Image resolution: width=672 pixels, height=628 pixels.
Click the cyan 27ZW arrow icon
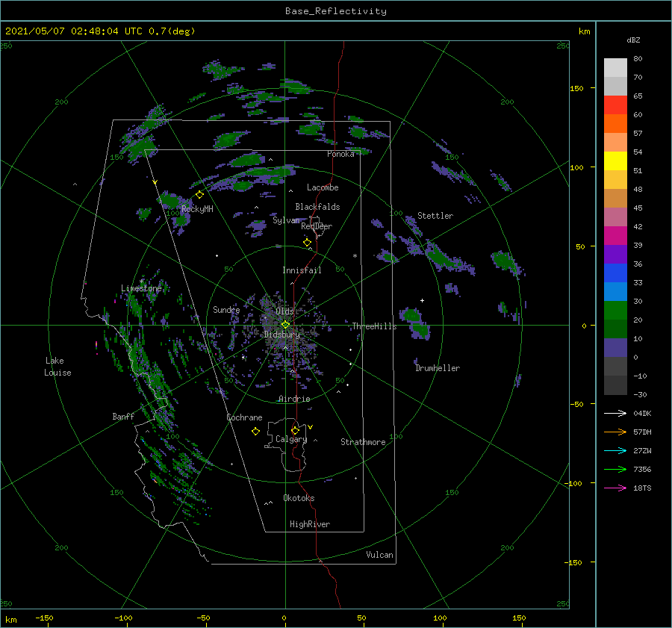pos(615,450)
